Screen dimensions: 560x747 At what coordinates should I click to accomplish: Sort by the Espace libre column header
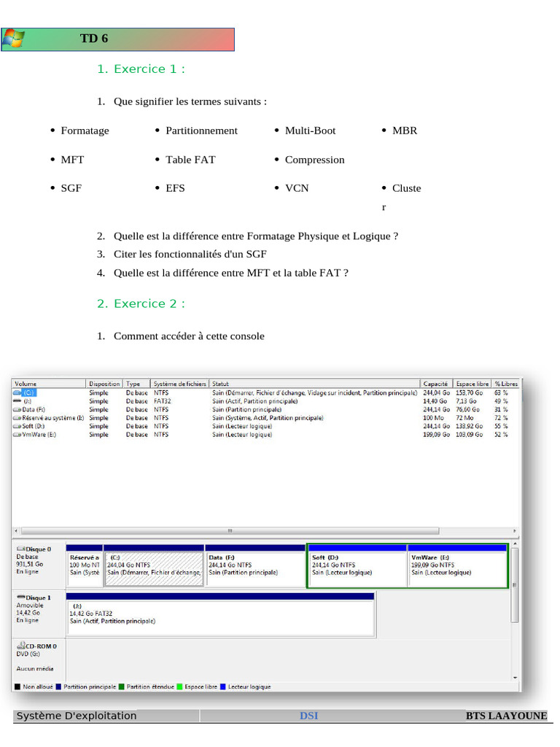[x=472, y=384]
